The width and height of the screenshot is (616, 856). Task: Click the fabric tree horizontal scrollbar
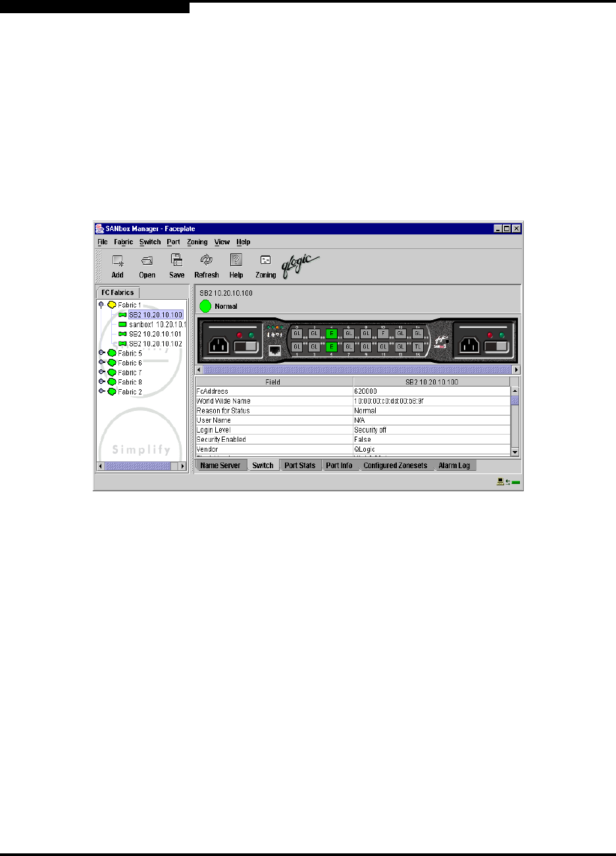click(x=141, y=466)
